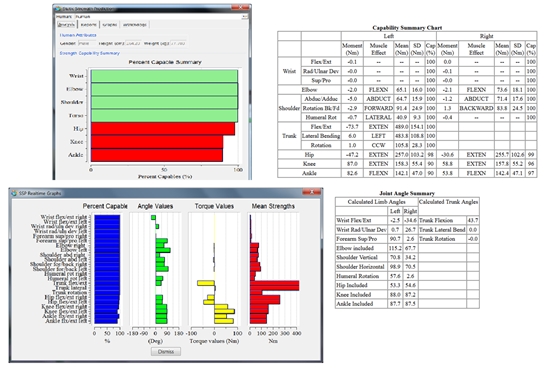Click the 'Right' column group header in Capability chart
The height and width of the screenshot is (372, 545).
(486, 36)
